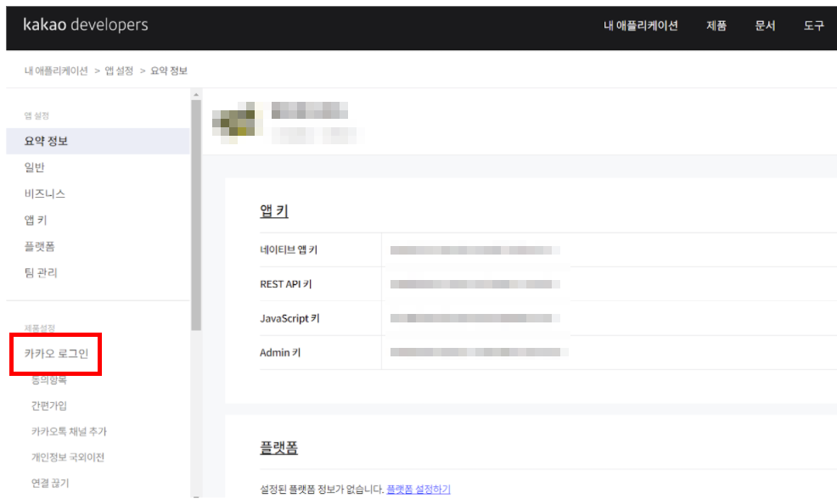Select 요약 정보 in the sidebar

(98, 142)
